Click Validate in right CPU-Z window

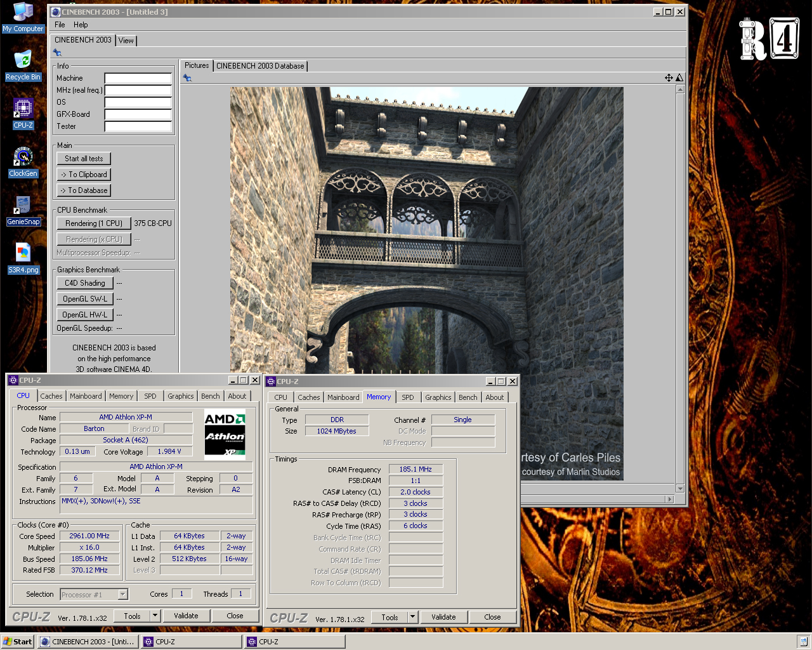443,617
